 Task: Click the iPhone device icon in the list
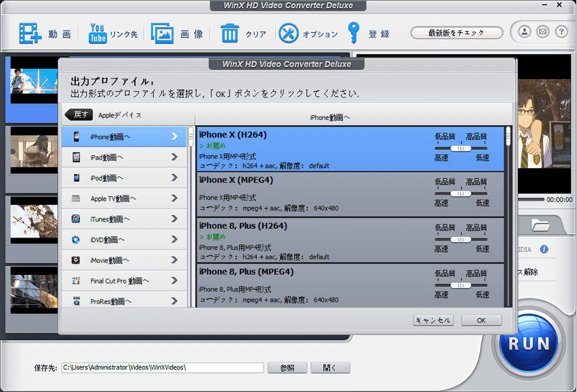pyautogui.click(x=76, y=137)
